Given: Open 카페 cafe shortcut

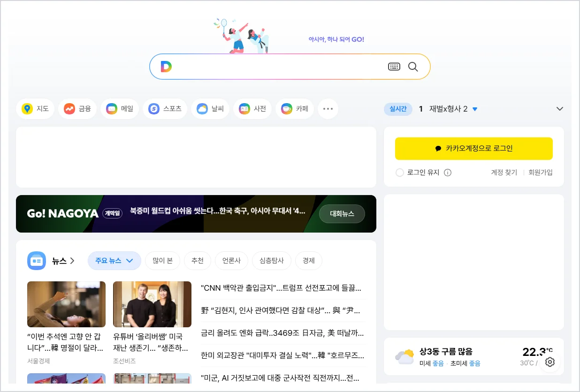Looking at the screenshot, I should click(x=295, y=109).
